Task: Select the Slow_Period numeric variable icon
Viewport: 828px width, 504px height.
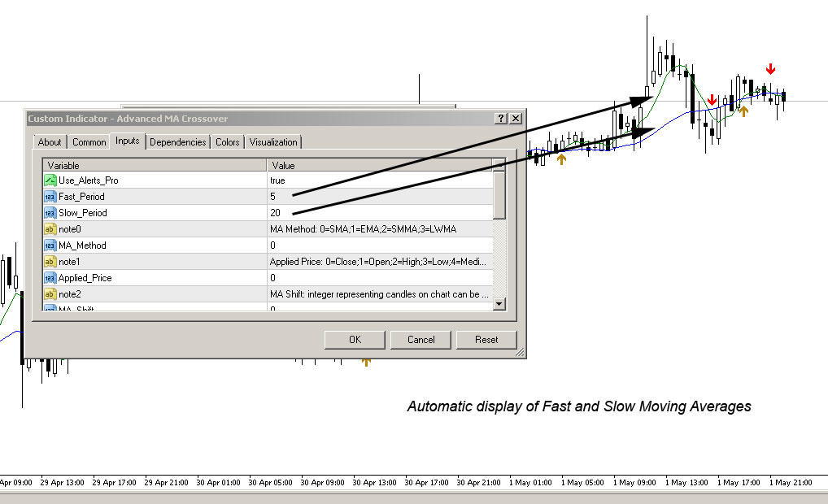Action: [50, 212]
